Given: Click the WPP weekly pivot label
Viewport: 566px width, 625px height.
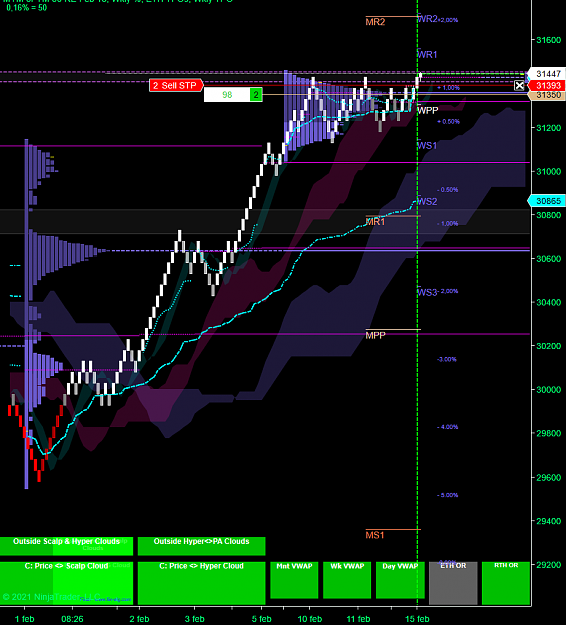Looking at the screenshot, I should 428,110.
